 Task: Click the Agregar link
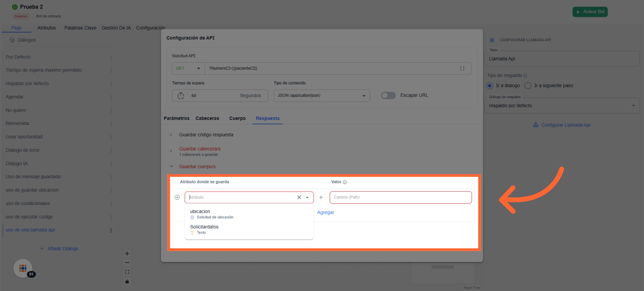click(x=325, y=212)
